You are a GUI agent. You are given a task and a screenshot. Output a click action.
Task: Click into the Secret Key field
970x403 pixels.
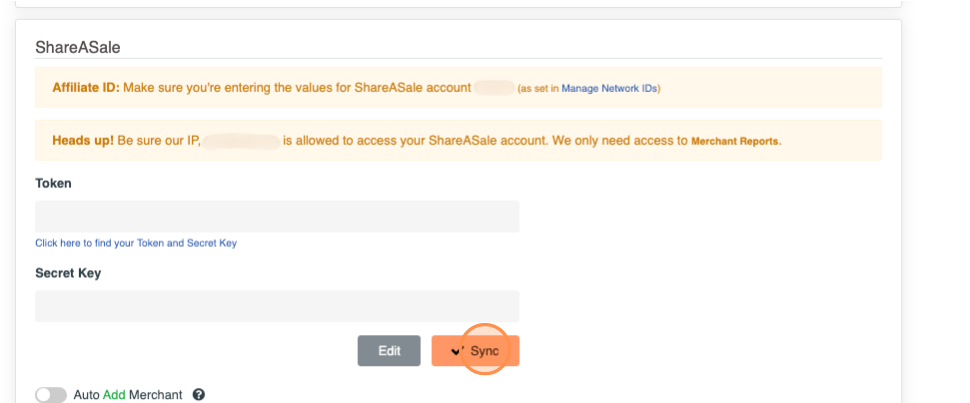pyautogui.click(x=277, y=306)
